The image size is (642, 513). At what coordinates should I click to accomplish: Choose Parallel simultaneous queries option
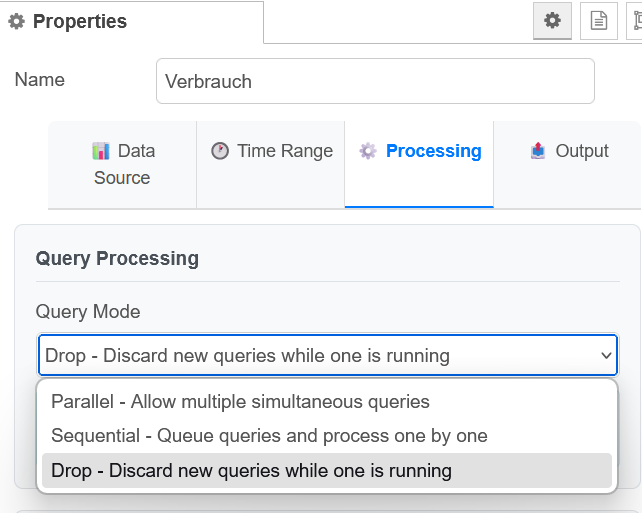[x=240, y=402]
